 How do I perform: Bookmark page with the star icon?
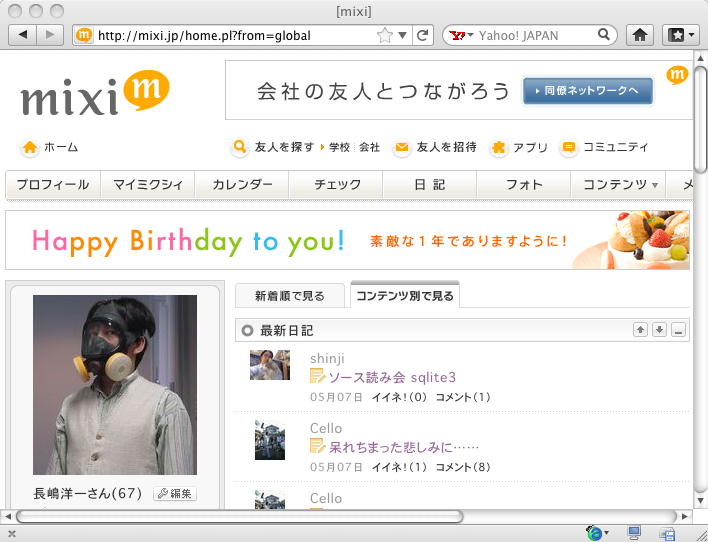pyautogui.click(x=385, y=35)
